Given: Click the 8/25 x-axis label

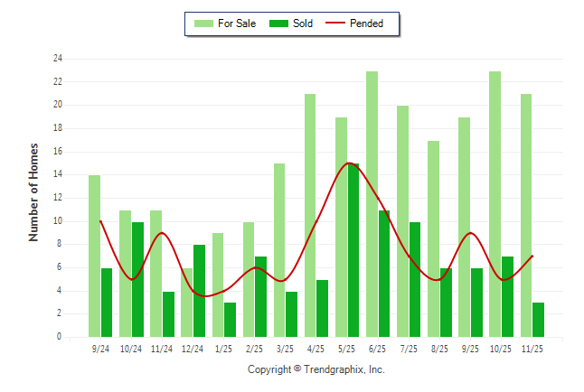Looking at the screenshot, I should click(439, 349).
